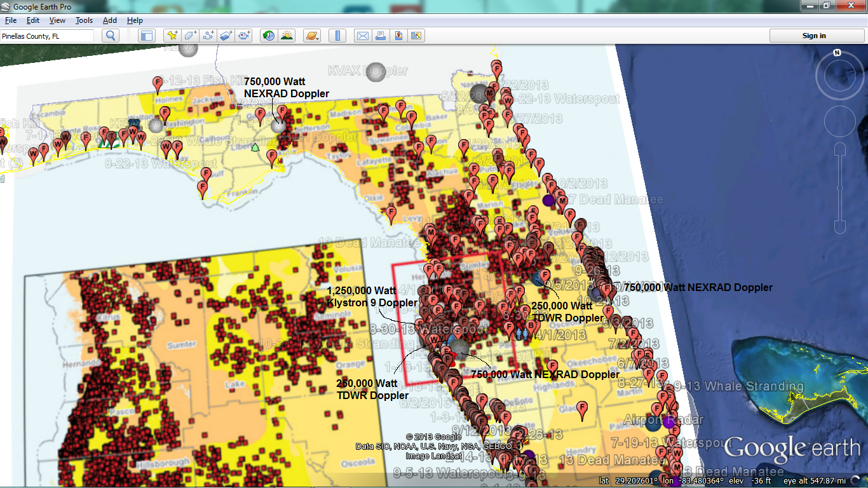
Task: Toggle historical imagery clock button
Action: (269, 36)
